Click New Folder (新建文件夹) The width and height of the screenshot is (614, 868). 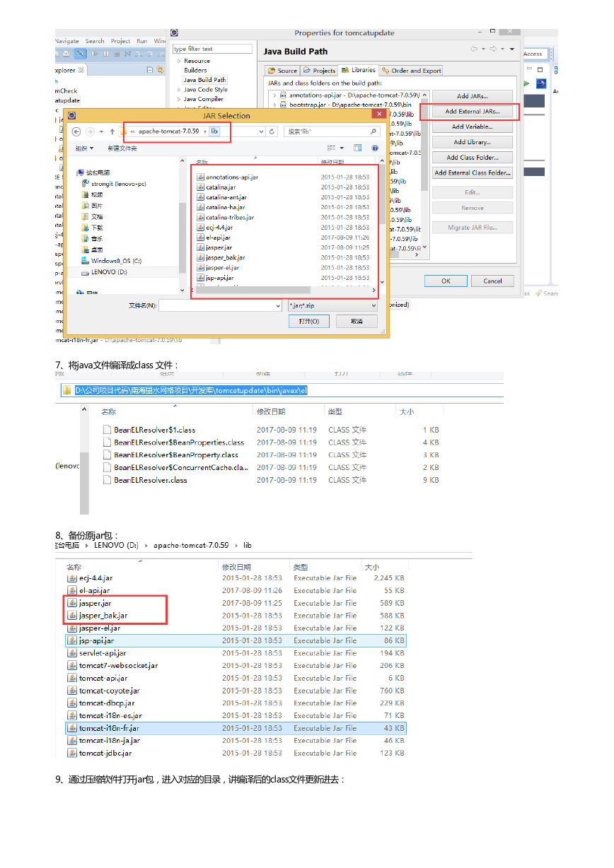pos(122,148)
